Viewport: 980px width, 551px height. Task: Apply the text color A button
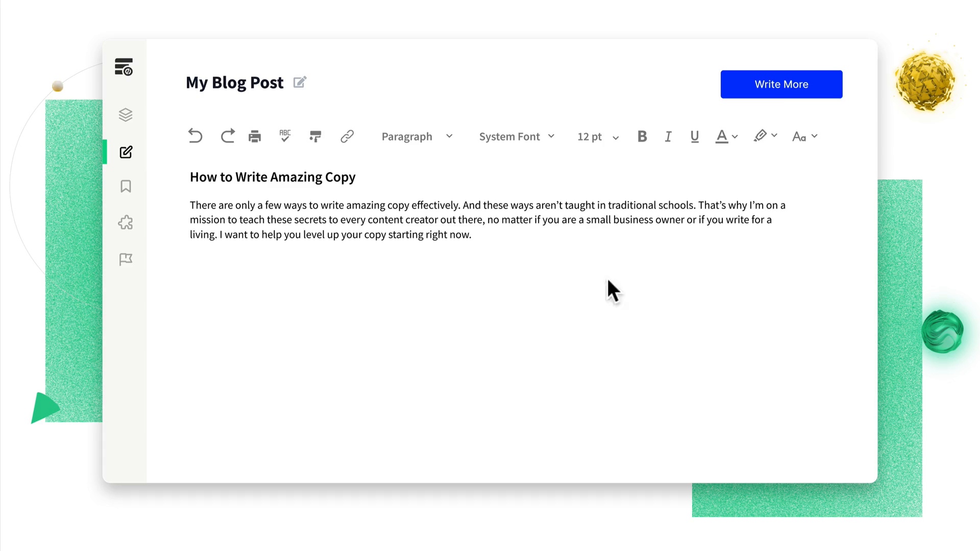(722, 136)
